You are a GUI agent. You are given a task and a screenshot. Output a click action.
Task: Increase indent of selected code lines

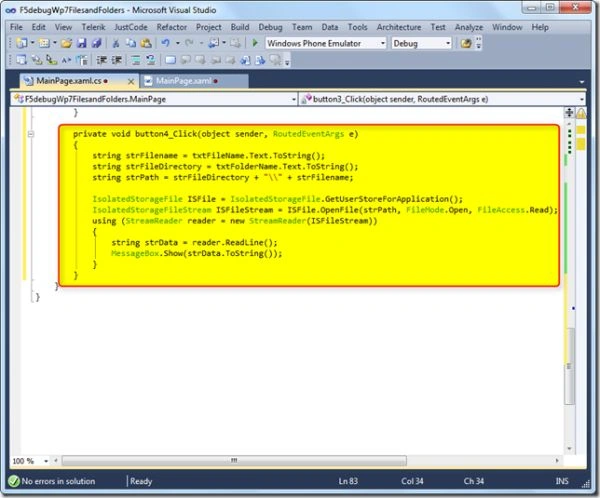click(116, 60)
